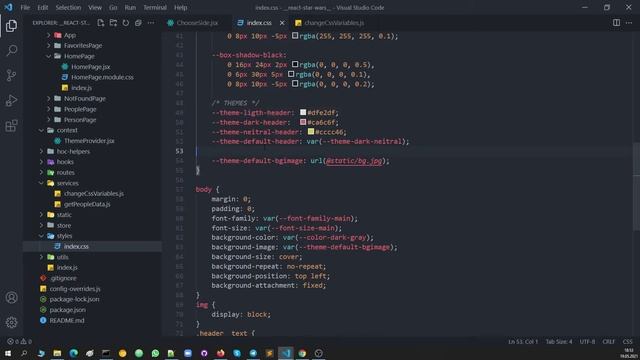Open the Selection menu
Image resolution: width=640 pixels, height=360 pixels.
point(68,7)
